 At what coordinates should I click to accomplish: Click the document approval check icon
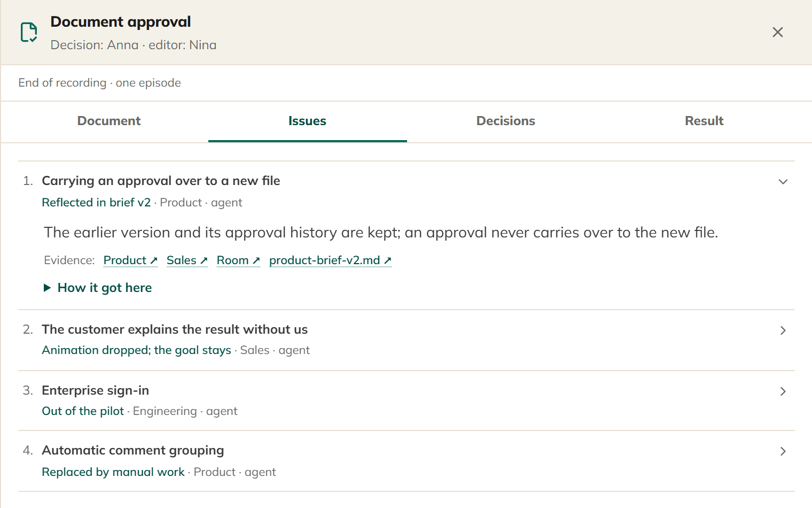click(29, 32)
